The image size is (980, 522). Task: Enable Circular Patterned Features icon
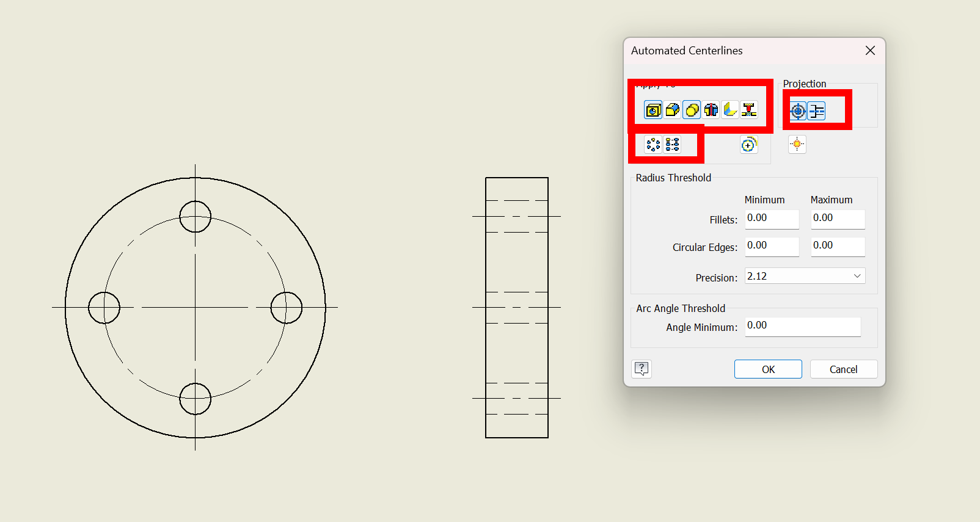[x=653, y=145]
